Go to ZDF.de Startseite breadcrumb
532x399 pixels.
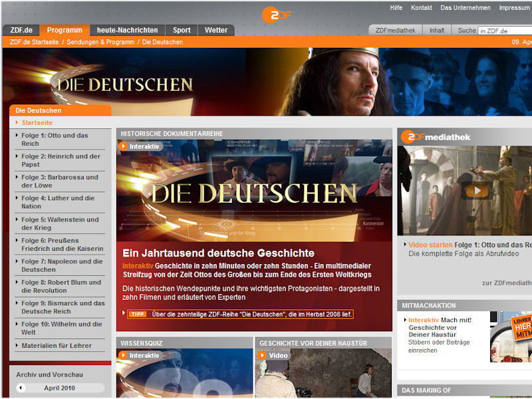[34, 42]
